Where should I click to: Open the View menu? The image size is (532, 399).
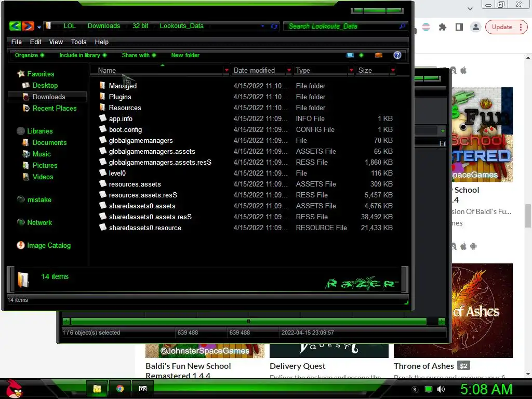(56, 42)
